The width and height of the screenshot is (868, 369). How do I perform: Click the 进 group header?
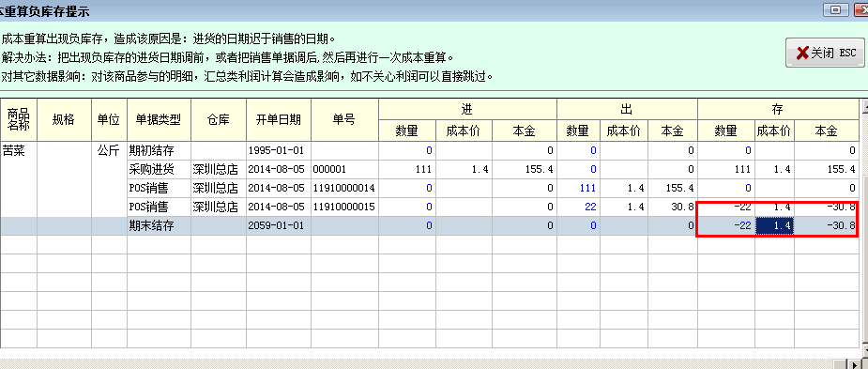[467, 109]
